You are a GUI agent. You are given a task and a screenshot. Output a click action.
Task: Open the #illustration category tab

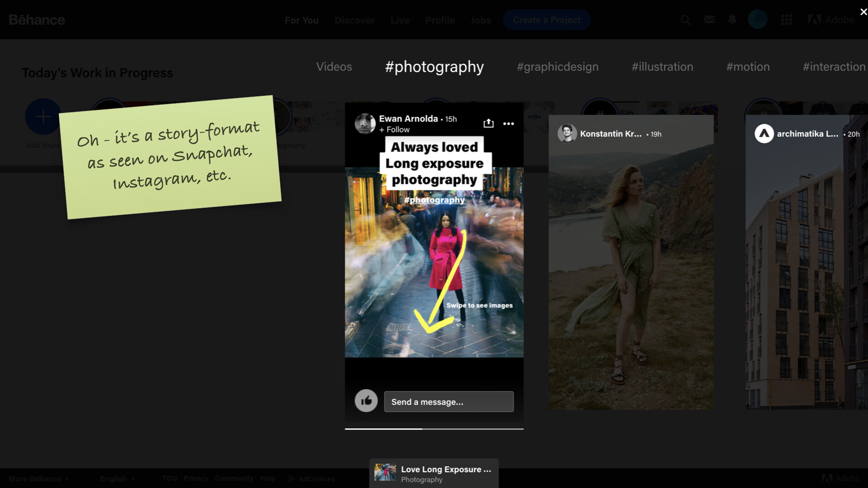(x=662, y=67)
